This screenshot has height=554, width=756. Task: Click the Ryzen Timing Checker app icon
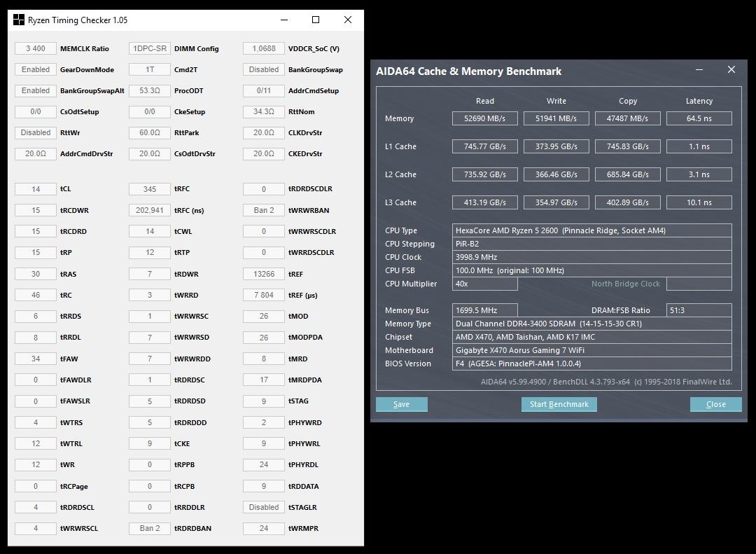18,20
